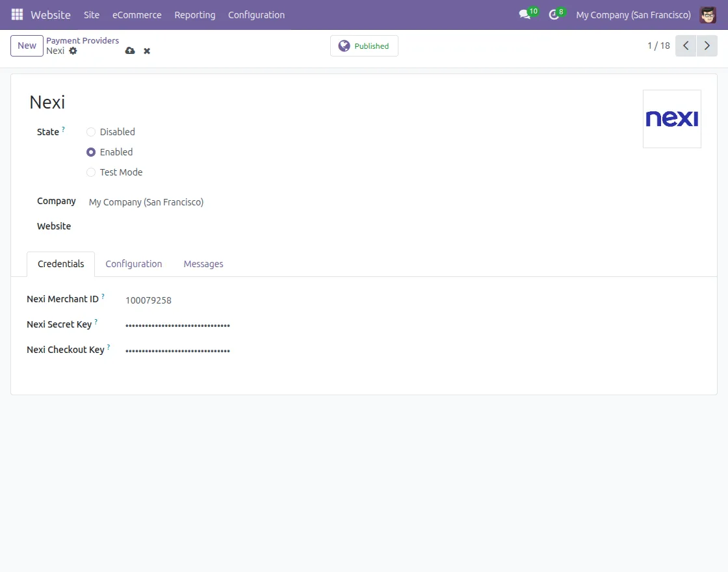
Task: Show help tooltip for Nexi Merchant ID
Action: (x=103, y=296)
